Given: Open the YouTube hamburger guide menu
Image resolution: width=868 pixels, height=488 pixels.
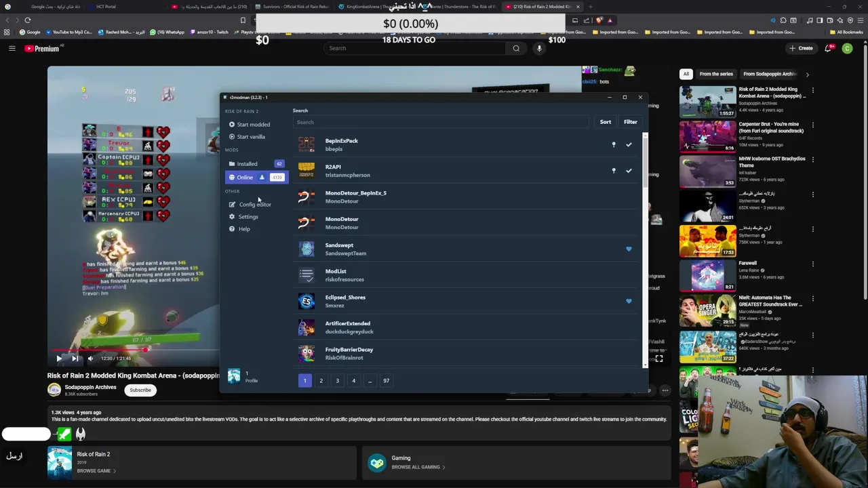Looking at the screenshot, I should [x=12, y=48].
